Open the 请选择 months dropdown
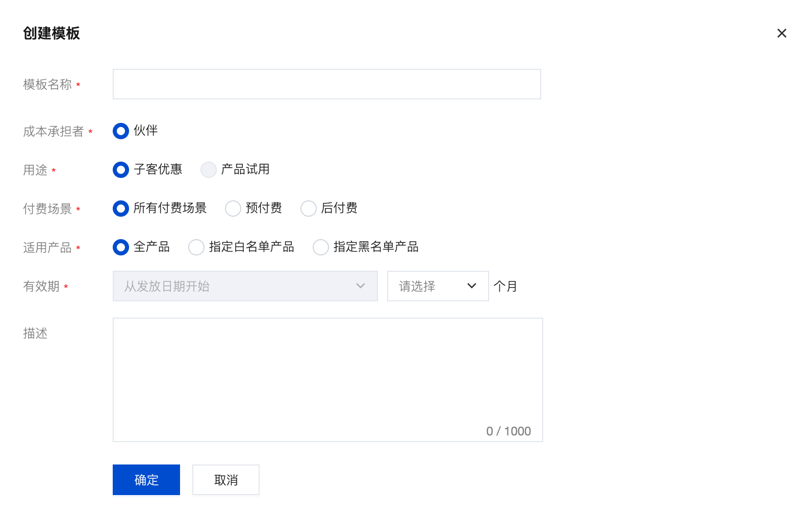The height and width of the screenshot is (517, 812). (x=438, y=286)
